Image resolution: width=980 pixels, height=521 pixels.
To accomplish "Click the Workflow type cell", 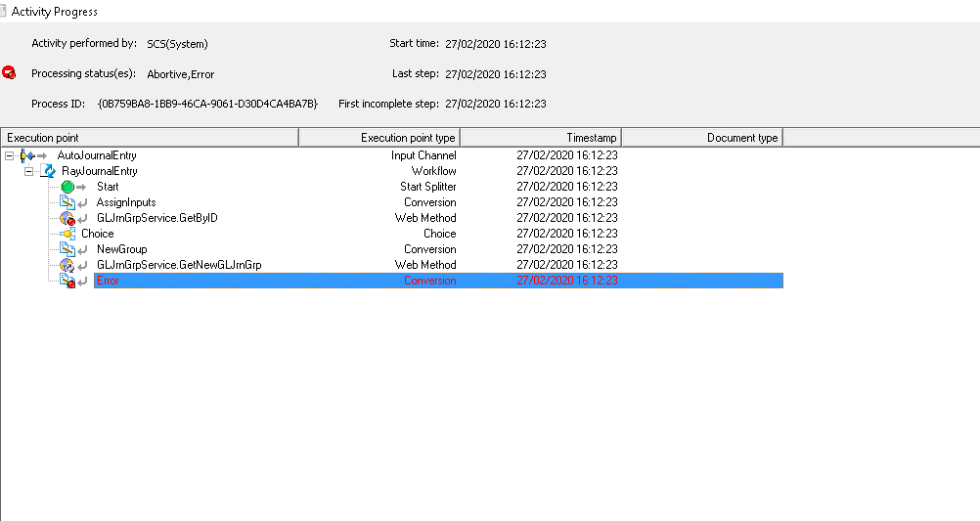I will tap(433, 171).
